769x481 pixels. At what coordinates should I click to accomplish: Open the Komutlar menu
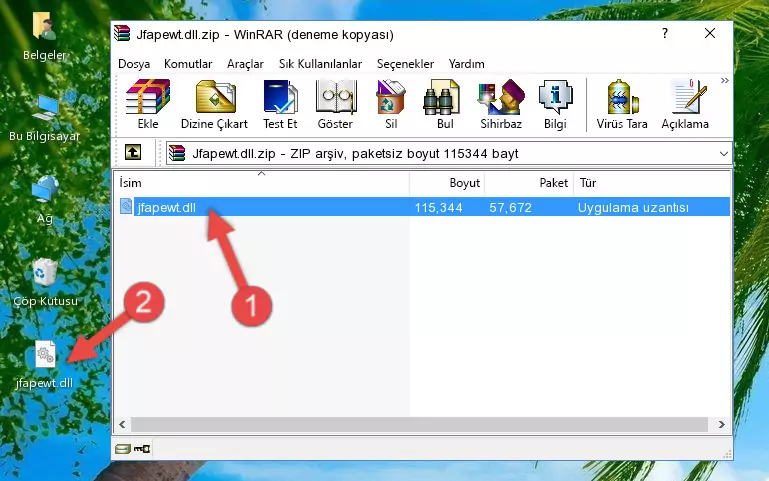188,64
